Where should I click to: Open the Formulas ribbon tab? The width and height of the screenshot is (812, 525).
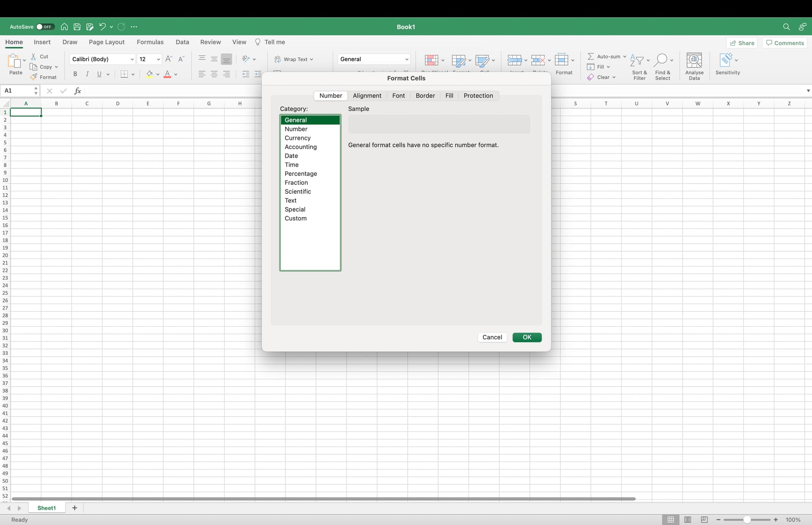(x=150, y=42)
